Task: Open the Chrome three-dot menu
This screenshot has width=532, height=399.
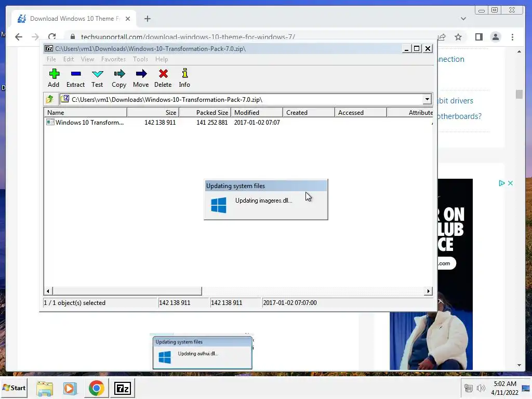Action: coord(512,37)
